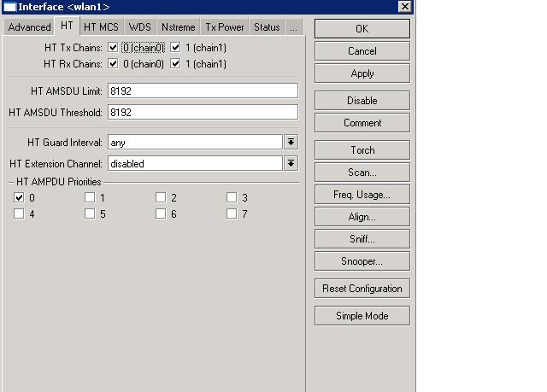The height and width of the screenshot is (392, 547).
Task: Open Freq. Usage... window
Action: click(x=362, y=195)
